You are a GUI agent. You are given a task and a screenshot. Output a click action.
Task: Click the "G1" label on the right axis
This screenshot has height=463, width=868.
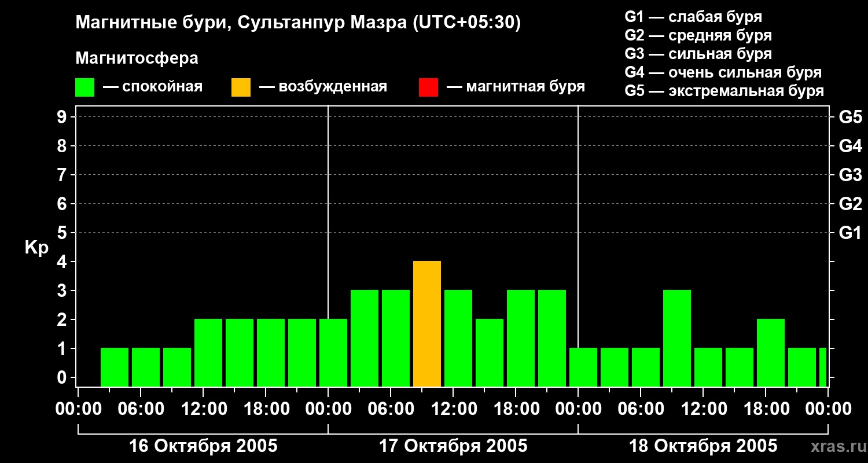coord(850,233)
